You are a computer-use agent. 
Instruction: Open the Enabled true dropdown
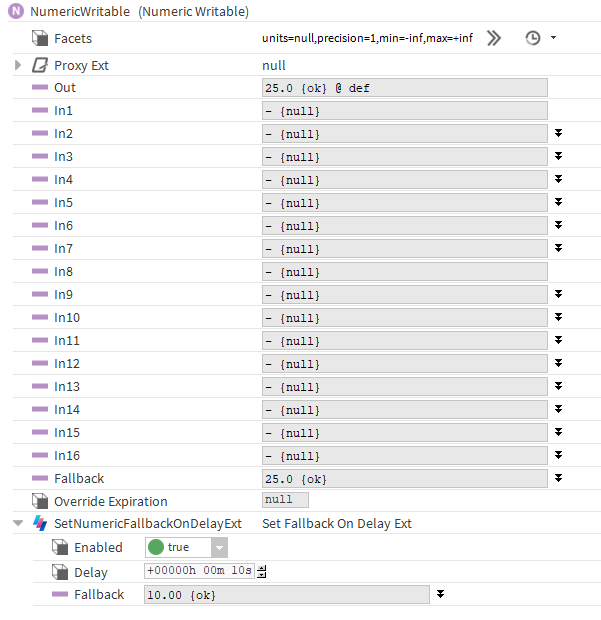[219, 547]
